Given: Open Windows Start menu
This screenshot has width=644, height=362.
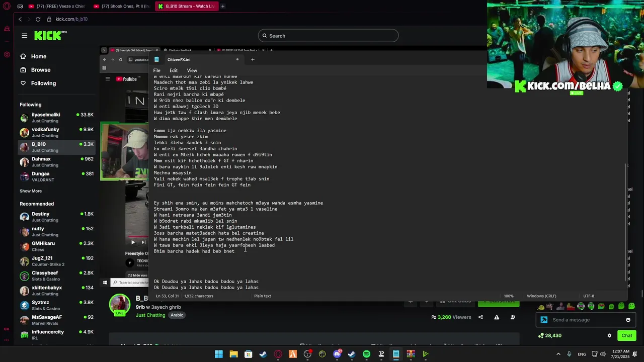Looking at the screenshot, I should click(x=219, y=354).
